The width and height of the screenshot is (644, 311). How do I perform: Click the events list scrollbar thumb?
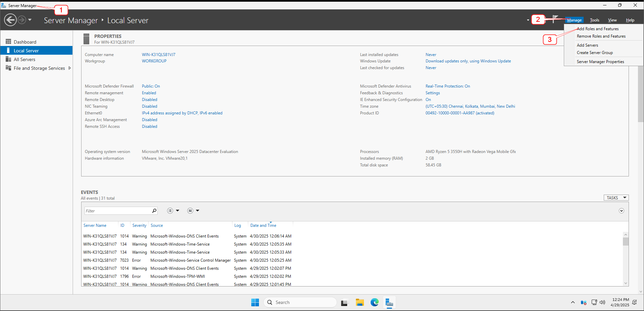pyautogui.click(x=626, y=242)
